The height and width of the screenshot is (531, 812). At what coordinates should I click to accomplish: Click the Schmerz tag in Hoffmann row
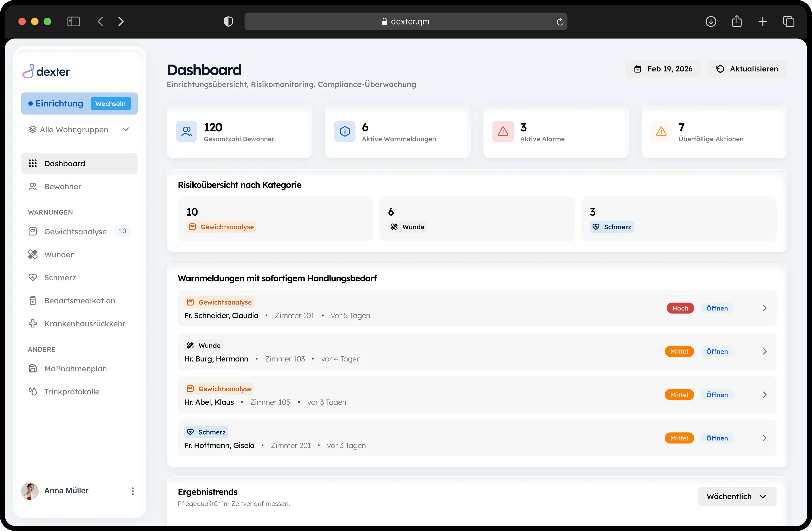click(x=206, y=432)
